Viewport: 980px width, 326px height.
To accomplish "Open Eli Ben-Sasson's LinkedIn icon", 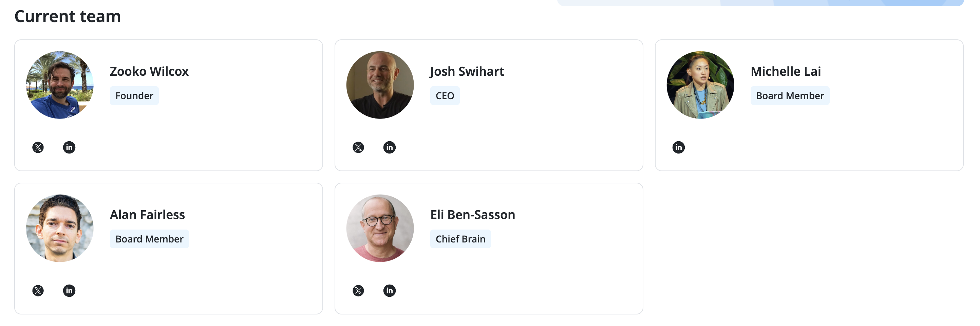I will pyautogui.click(x=390, y=291).
